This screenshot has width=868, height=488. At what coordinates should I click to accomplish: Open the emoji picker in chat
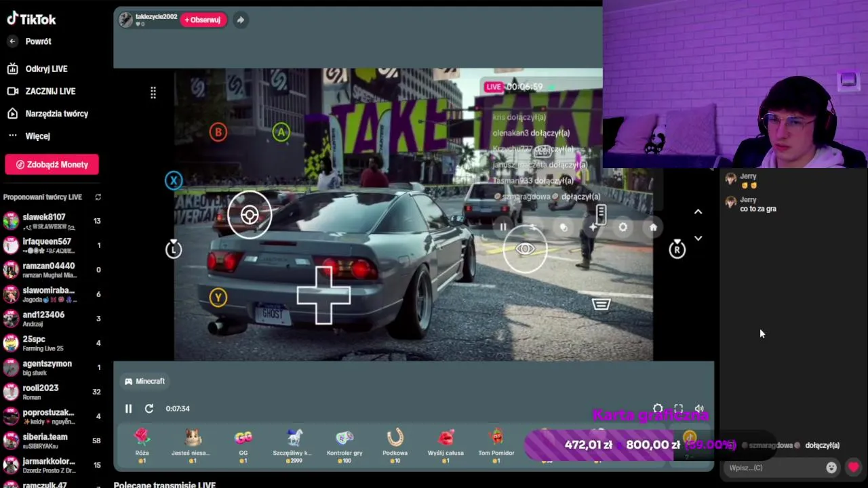click(831, 468)
